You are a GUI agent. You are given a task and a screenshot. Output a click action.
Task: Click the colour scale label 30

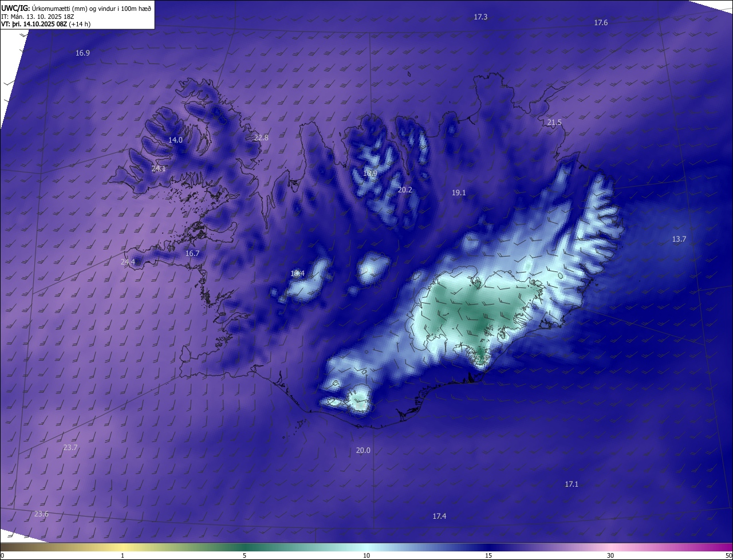[x=610, y=555]
